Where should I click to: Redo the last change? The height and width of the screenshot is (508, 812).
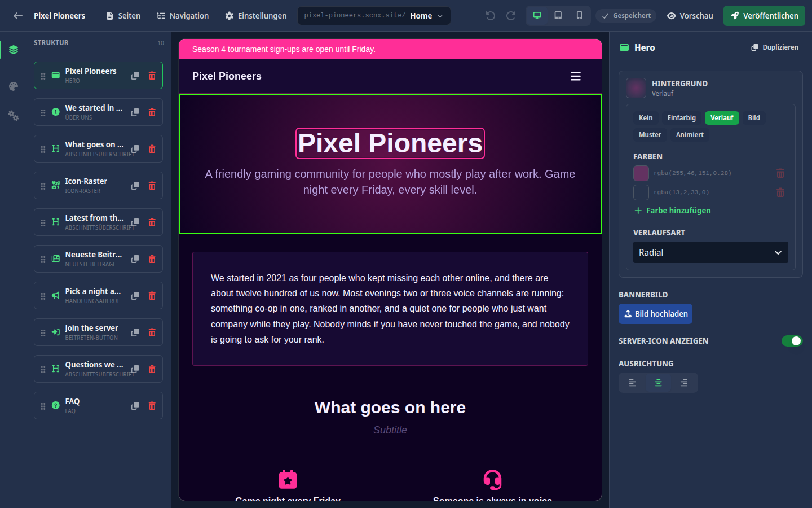click(511, 16)
